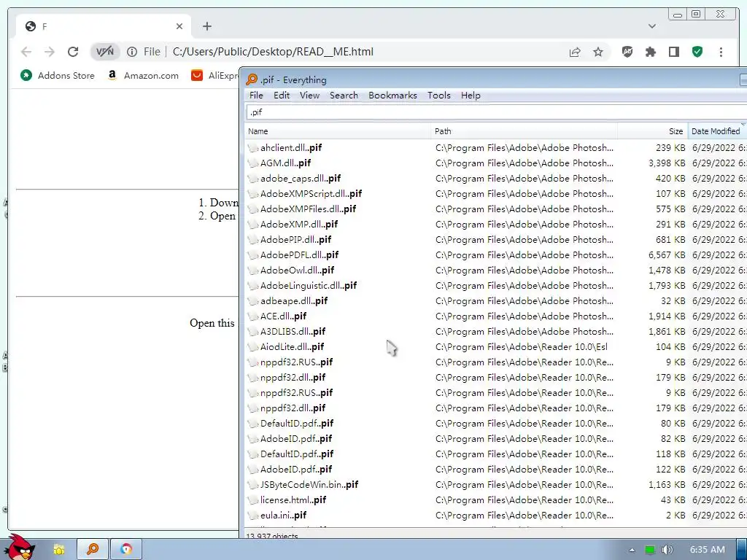
Task: Open a new browser tab
Action: [x=206, y=26]
